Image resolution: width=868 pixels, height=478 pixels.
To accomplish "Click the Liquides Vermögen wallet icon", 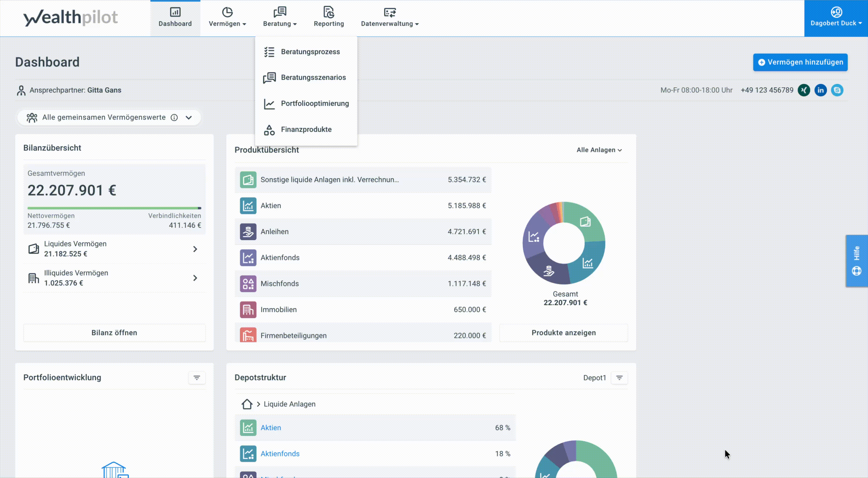I will [34, 249].
